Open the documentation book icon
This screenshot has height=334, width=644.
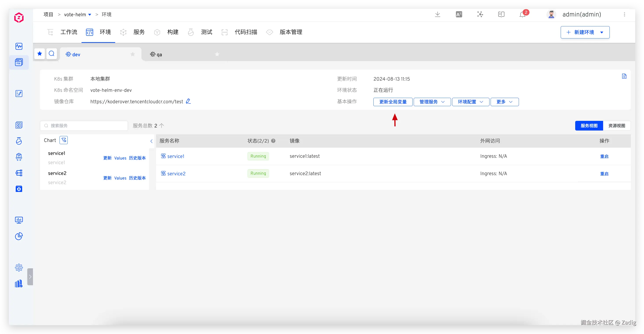point(501,15)
